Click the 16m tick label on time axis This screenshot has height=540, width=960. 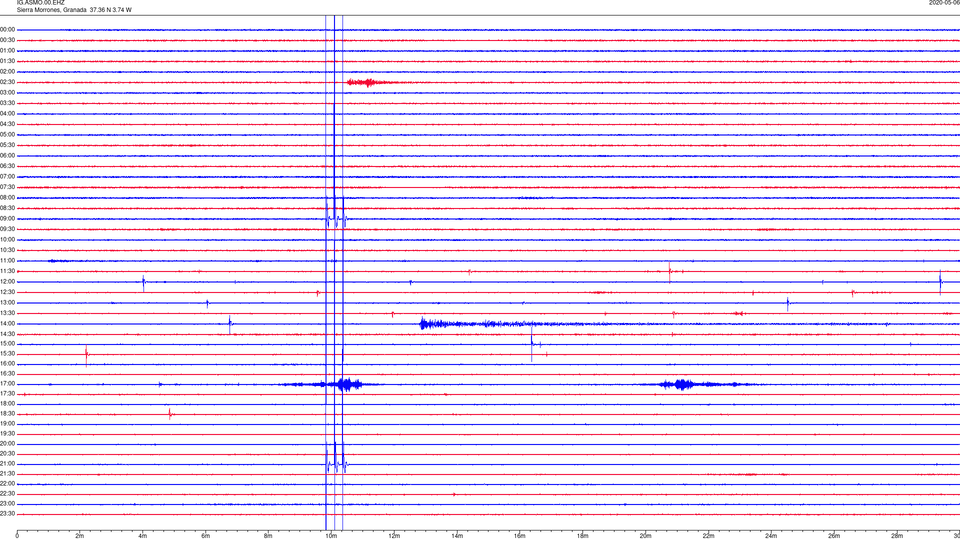pyautogui.click(x=520, y=536)
